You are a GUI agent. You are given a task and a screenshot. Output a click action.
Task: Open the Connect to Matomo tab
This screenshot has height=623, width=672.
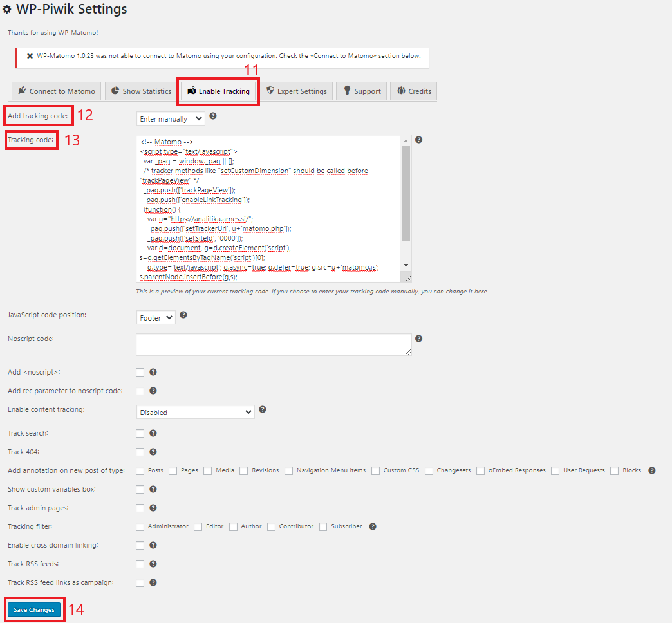pos(56,91)
